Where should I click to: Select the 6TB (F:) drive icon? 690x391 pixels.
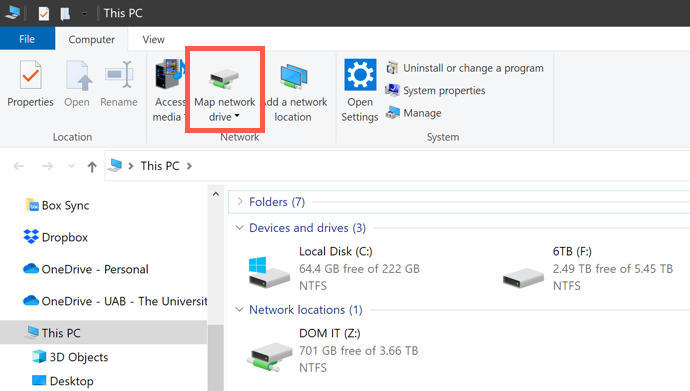[x=523, y=278]
